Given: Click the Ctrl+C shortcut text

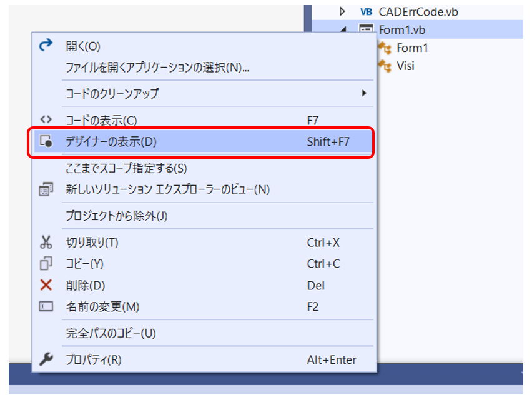Looking at the screenshot, I should click(323, 264).
